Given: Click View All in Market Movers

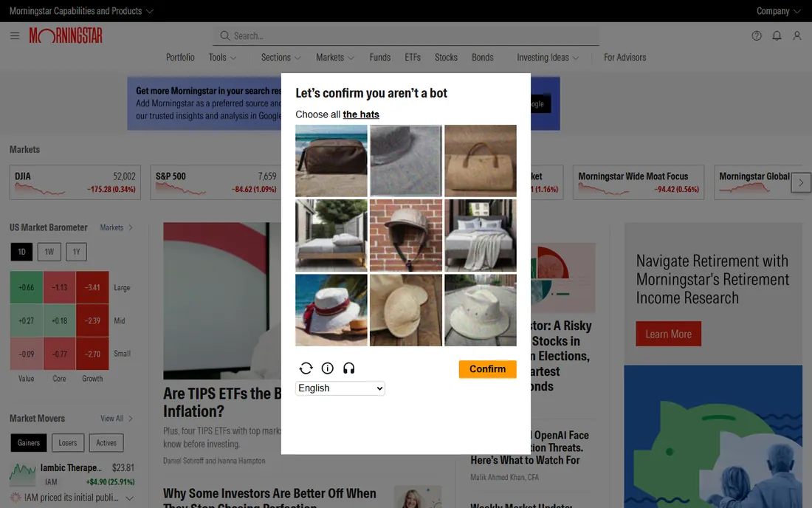Looking at the screenshot, I should click(117, 419).
